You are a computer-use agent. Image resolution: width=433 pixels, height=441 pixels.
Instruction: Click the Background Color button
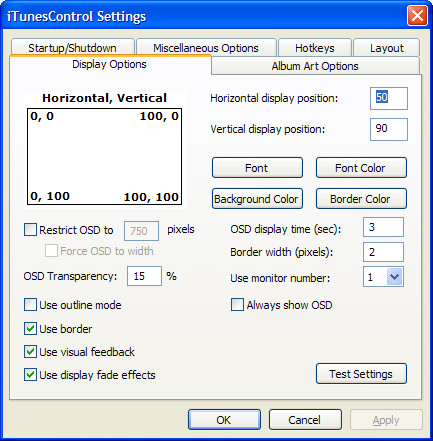pos(257,199)
